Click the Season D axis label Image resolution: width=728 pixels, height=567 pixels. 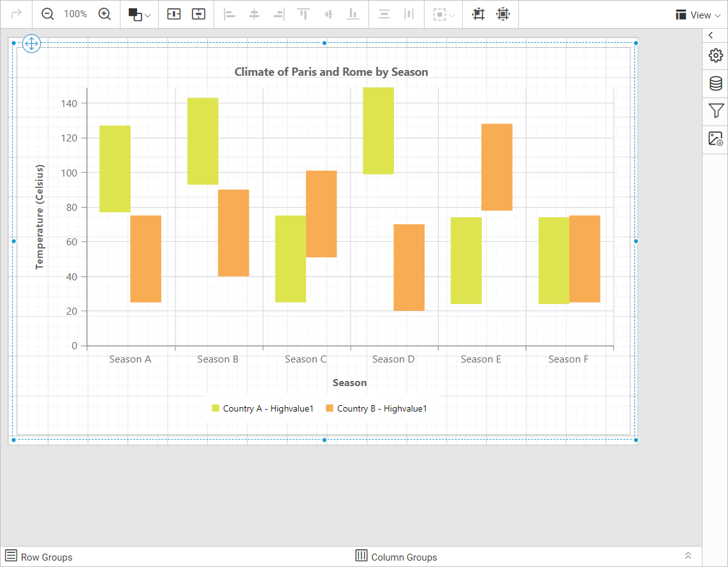pos(393,359)
